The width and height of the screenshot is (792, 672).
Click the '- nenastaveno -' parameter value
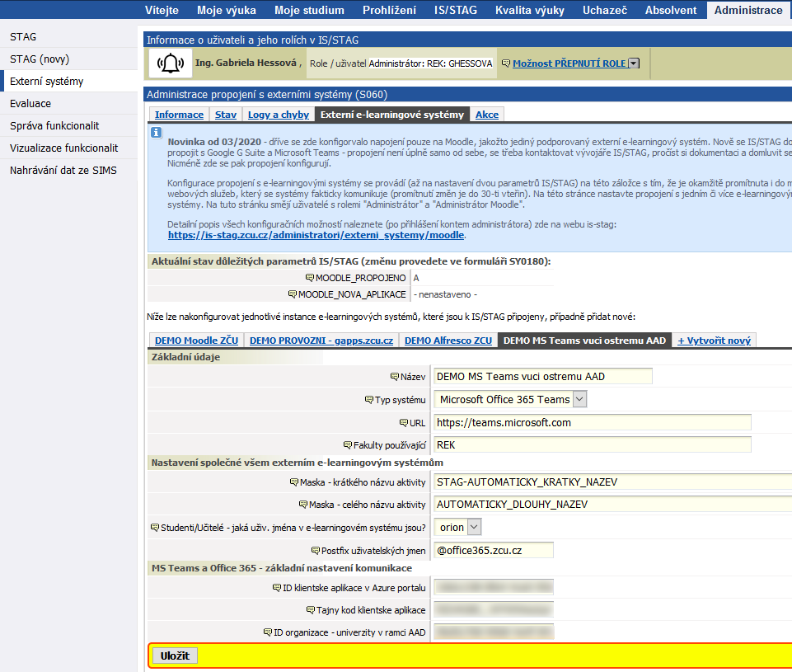click(x=445, y=294)
